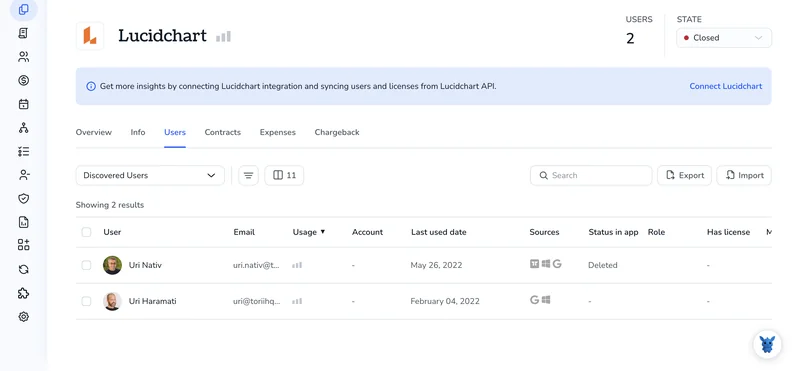Click the Export button
This screenshot has width=800, height=371.
(x=684, y=175)
